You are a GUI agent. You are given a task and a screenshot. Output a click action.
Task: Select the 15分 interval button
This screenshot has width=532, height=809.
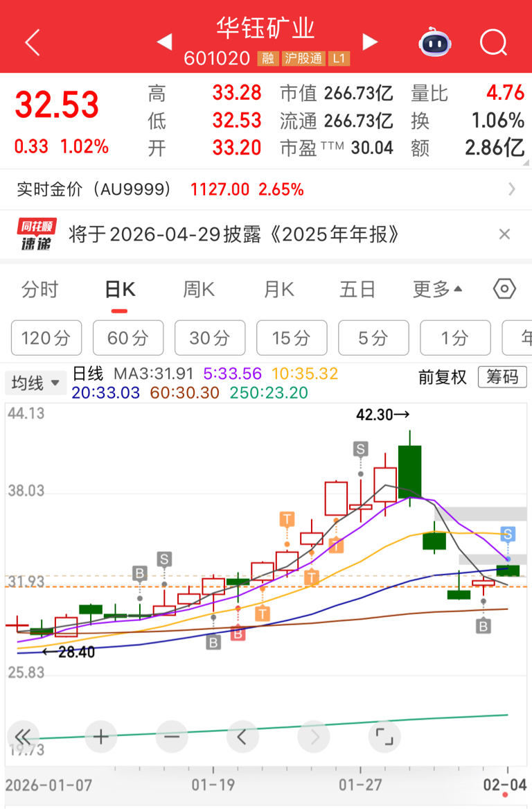292,338
